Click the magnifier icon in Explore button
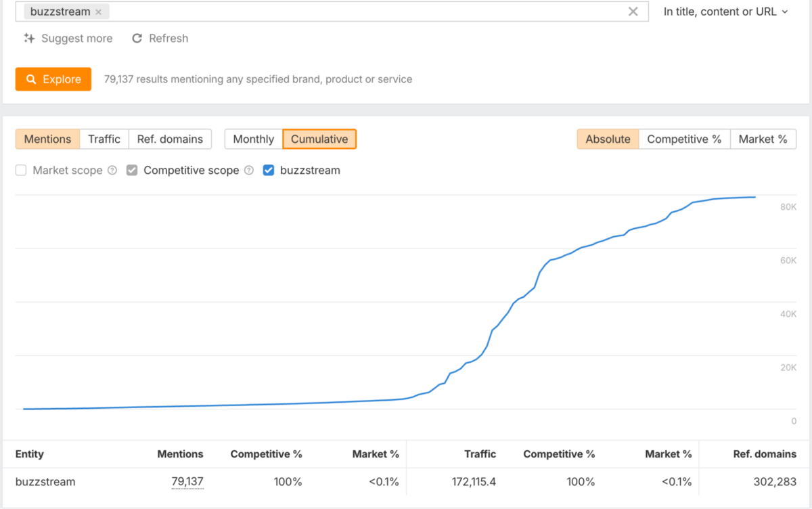The height and width of the screenshot is (509, 812). [31, 79]
